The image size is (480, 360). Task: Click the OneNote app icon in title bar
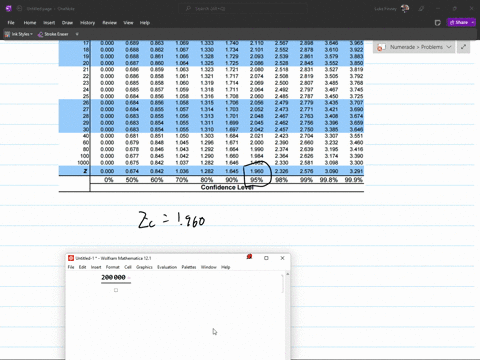(x=9, y=9)
